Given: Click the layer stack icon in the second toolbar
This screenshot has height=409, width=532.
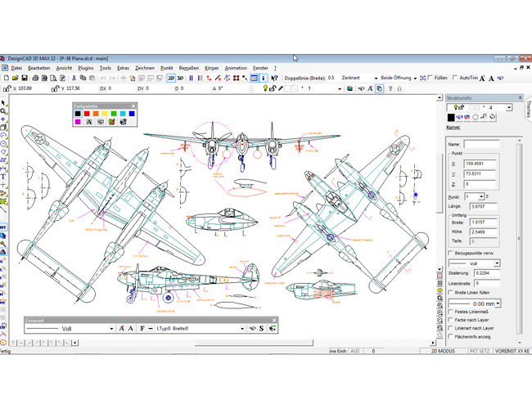Looking at the screenshot, I should pyautogui.click(x=349, y=88).
